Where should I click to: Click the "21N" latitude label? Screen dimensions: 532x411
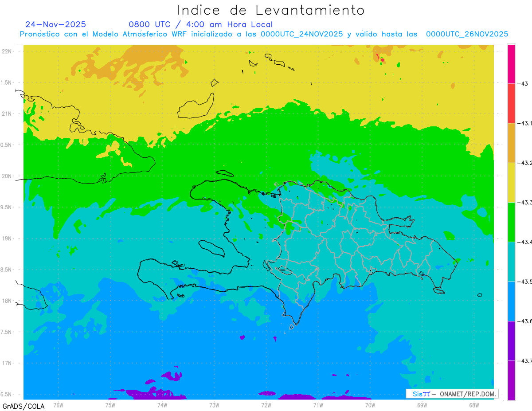(8, 114)
